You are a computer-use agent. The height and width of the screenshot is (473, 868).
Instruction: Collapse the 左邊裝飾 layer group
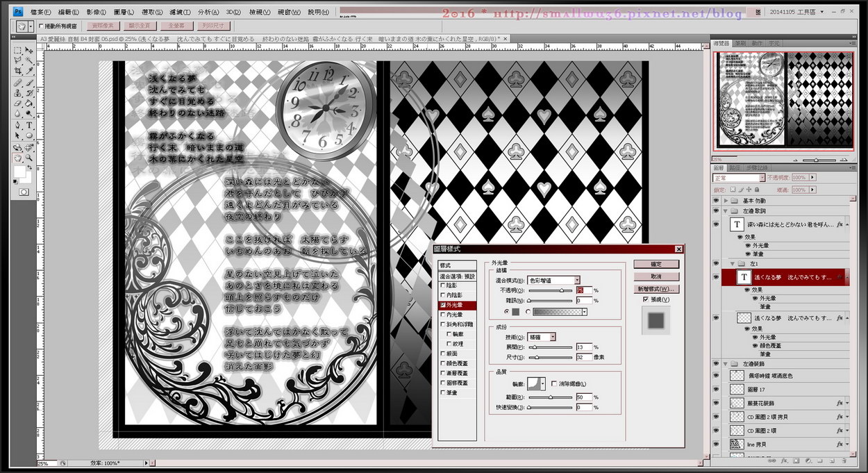click(x=726, y=363)
